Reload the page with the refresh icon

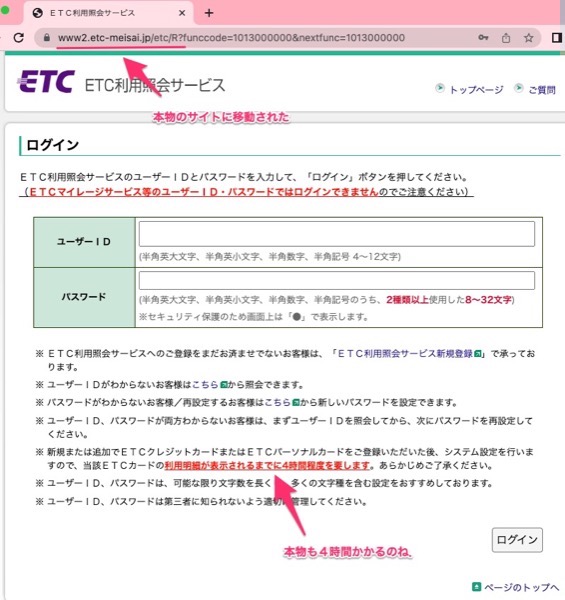(x=18, y=38)
